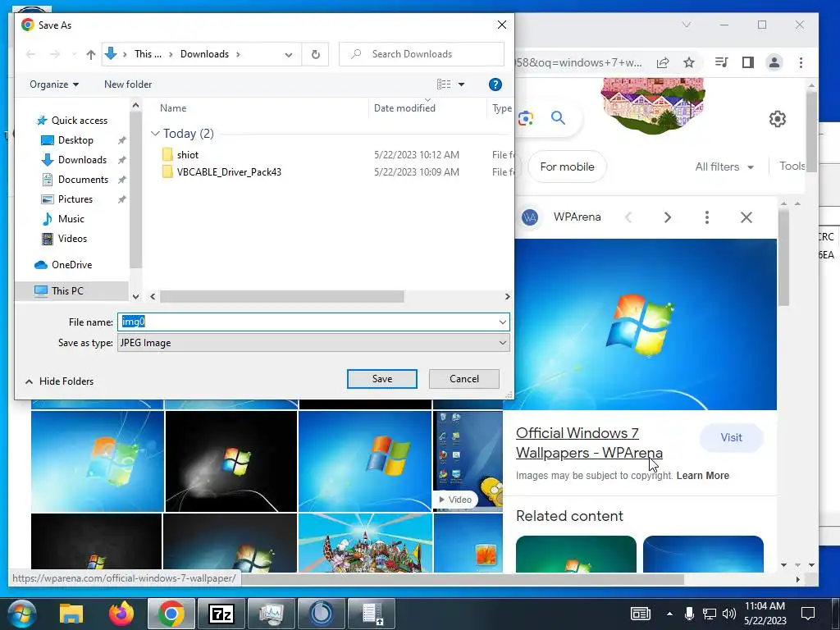Open WPArena preview more options menu
Image resolution: width=840 pixels, height=630 pixels.
[707, 217]
